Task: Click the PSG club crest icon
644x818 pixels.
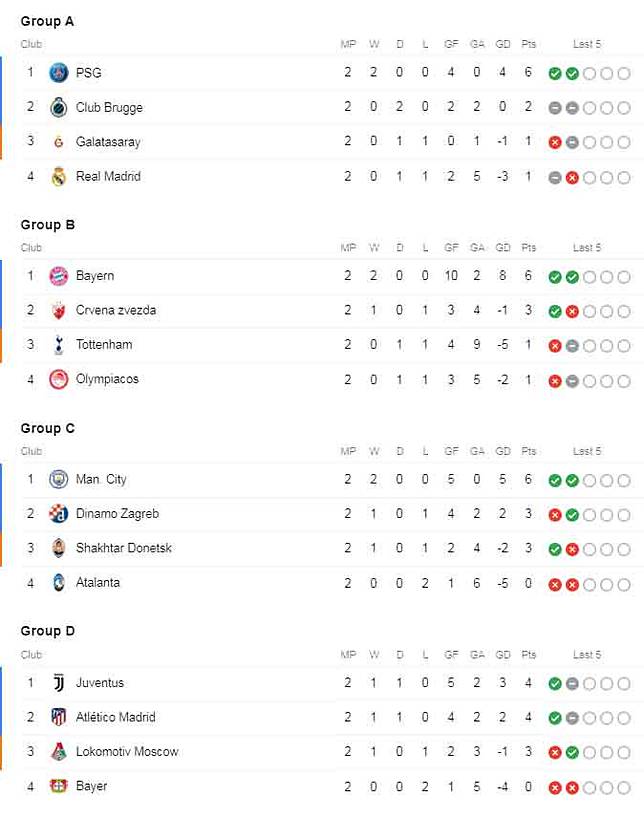Action: point(58,73)
